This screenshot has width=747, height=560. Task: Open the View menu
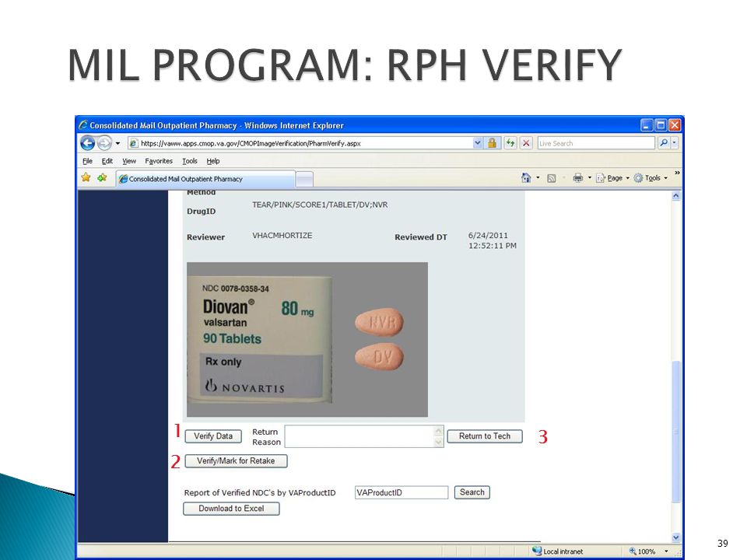(128, 161)
